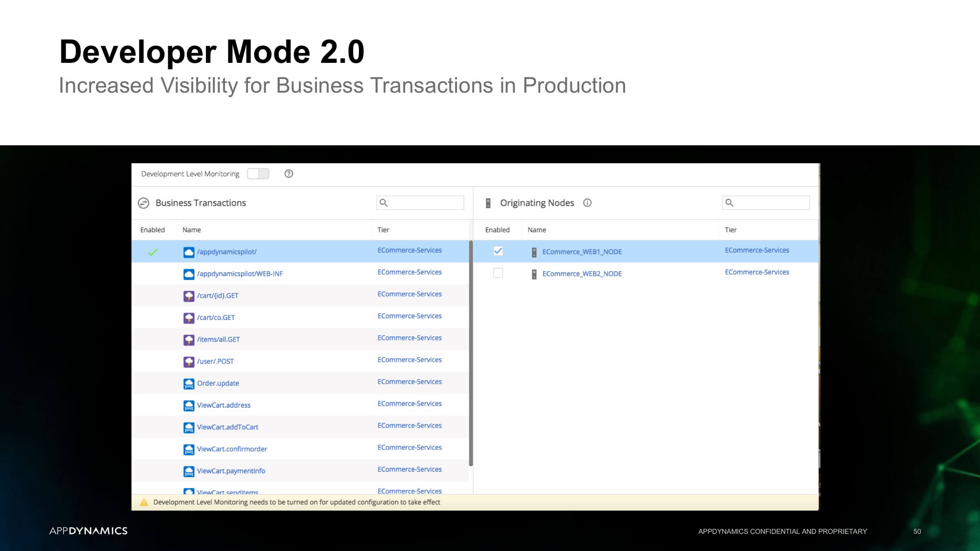980x551 pixels.
Task: Click the magnifier in Business Transactions search
Action: [383, 203]
